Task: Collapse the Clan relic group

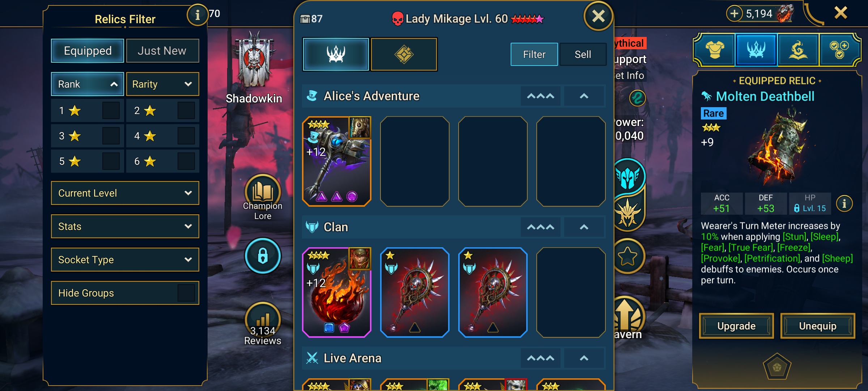Action: 584,227
